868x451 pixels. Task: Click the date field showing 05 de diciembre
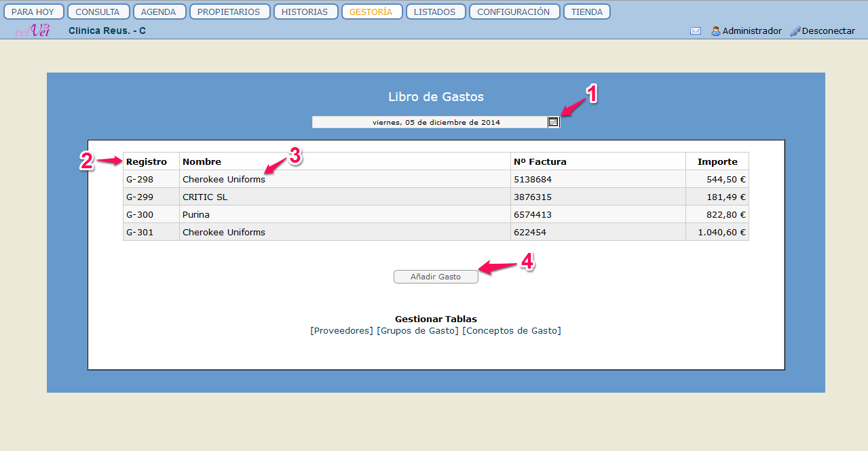[430, 122]
